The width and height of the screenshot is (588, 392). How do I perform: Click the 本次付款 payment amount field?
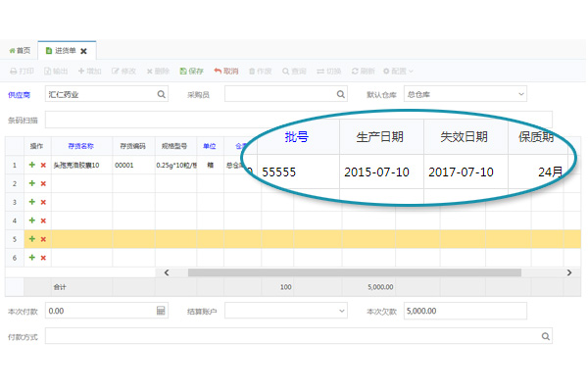pyautogui.click(x=107, y=311)
